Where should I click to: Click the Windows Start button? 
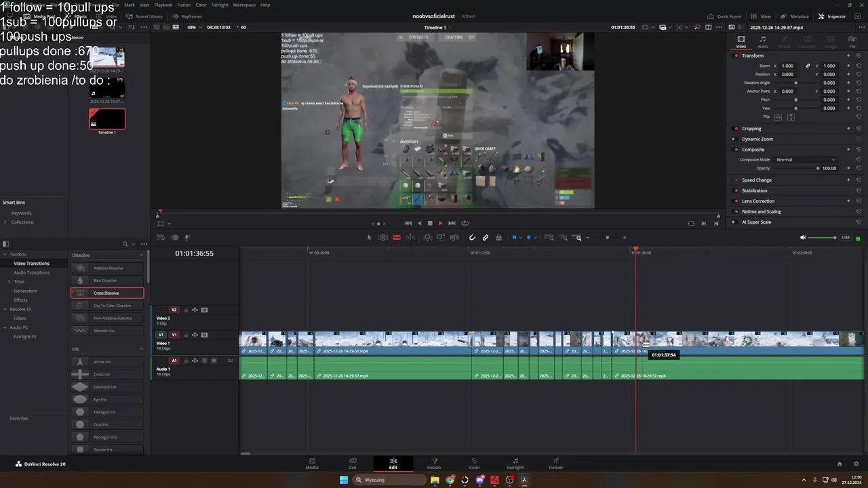point(344,480)
